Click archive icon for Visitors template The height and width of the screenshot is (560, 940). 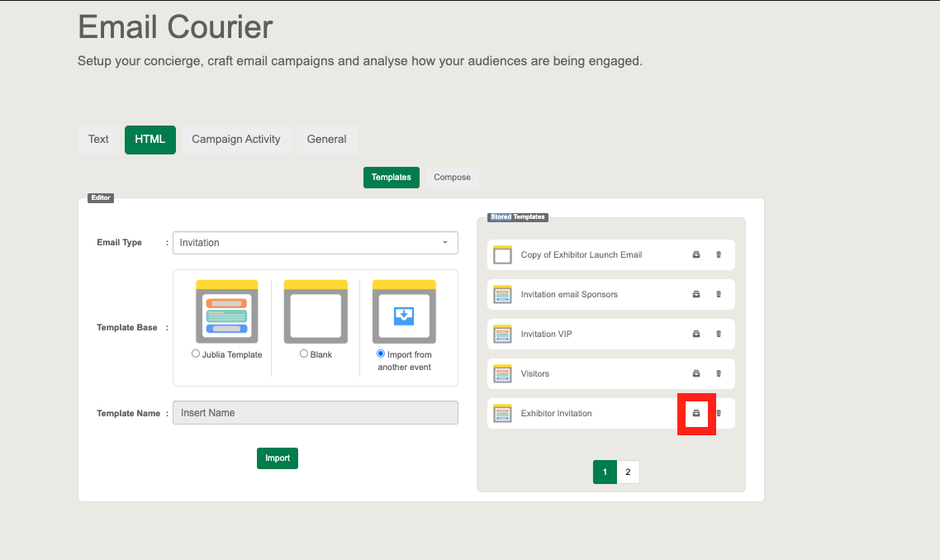pyautogui.click(x=696, y=373)
